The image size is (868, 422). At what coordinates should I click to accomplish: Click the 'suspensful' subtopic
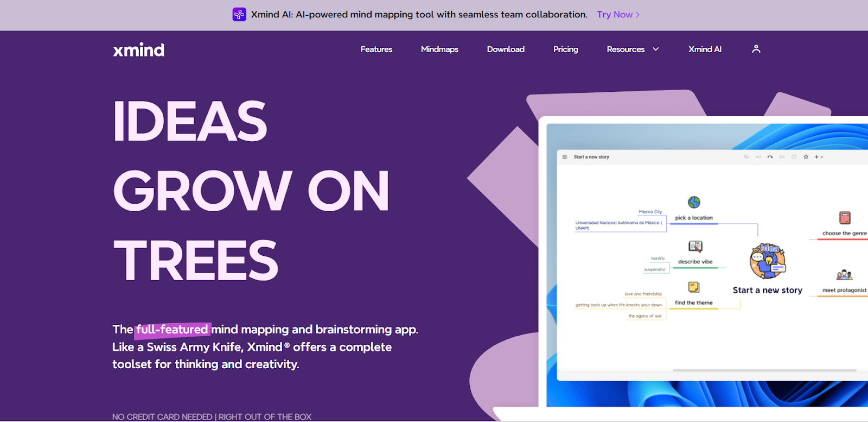655,269
